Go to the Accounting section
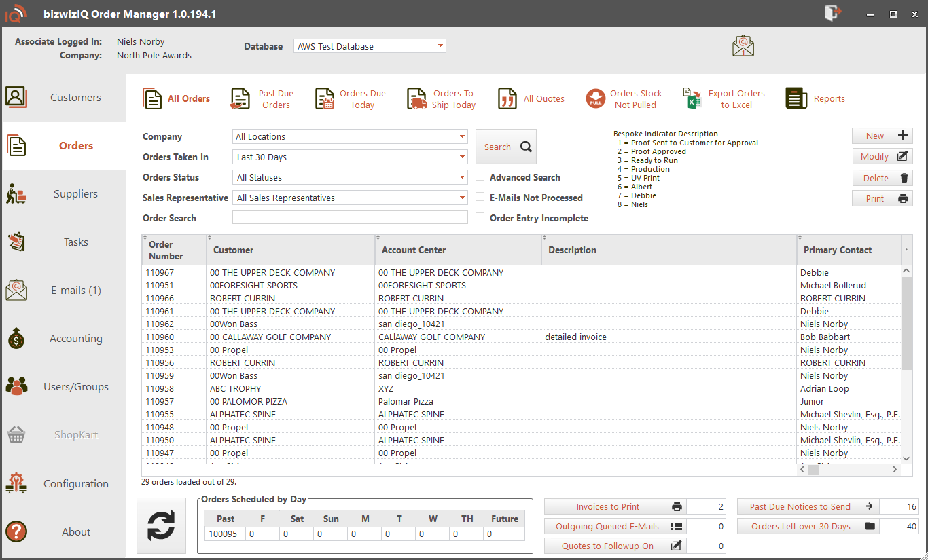 [x=64, y=339]
